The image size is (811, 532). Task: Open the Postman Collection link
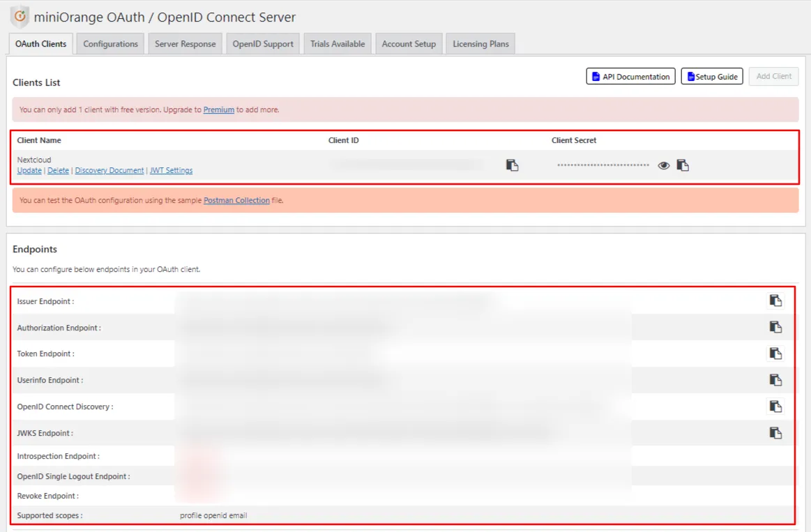pos(236,200)
